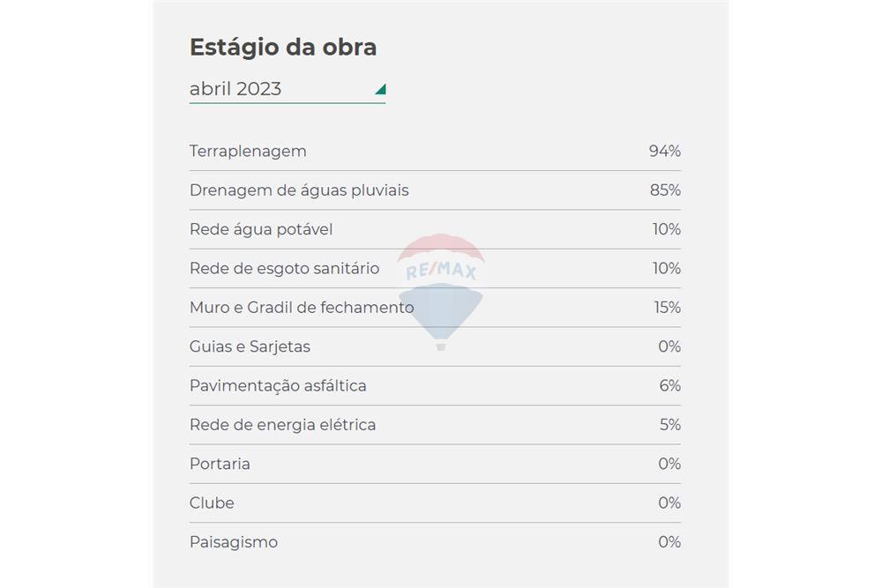
Task: Click the Guias e Sarjetas row
Action: pyautogui.click(x=250, y=346)
